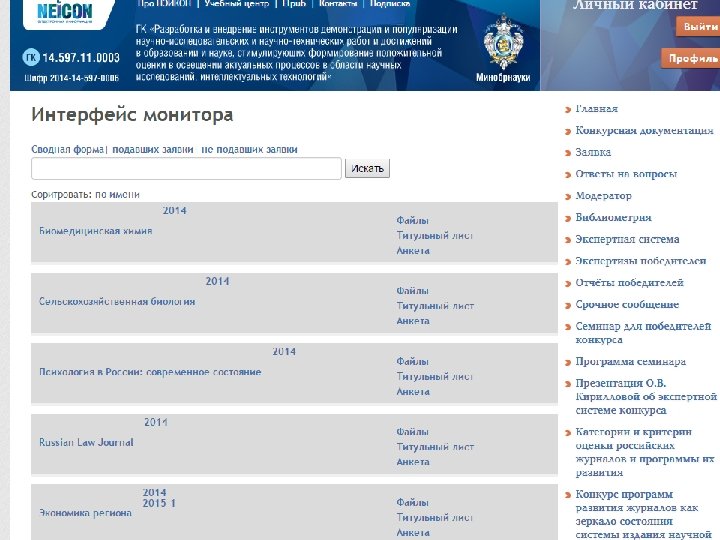
Task: Open the Подписка menu item
Action: 390,4
